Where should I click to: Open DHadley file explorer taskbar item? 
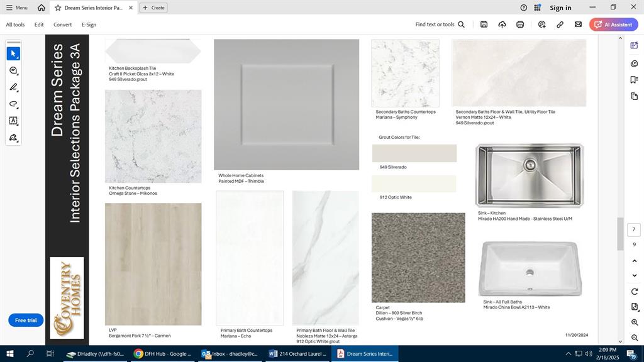[x=97, y=354]
